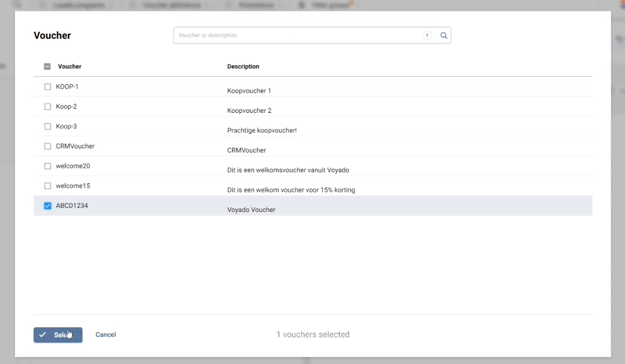Click the Prachtige koopvoucher! description
625x364 pixels.
coord(262,131)
